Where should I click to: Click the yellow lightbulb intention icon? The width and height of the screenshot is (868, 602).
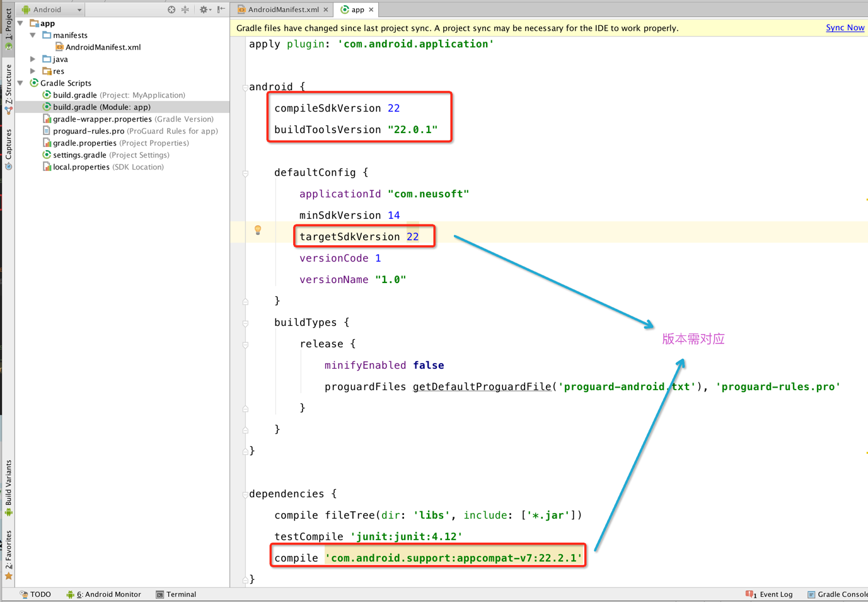258,230
